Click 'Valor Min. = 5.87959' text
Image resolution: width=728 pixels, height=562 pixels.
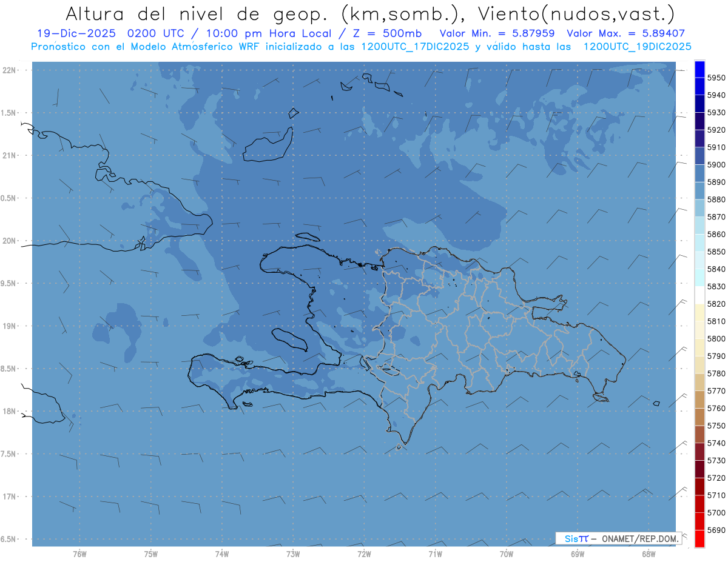pos(497,33)
